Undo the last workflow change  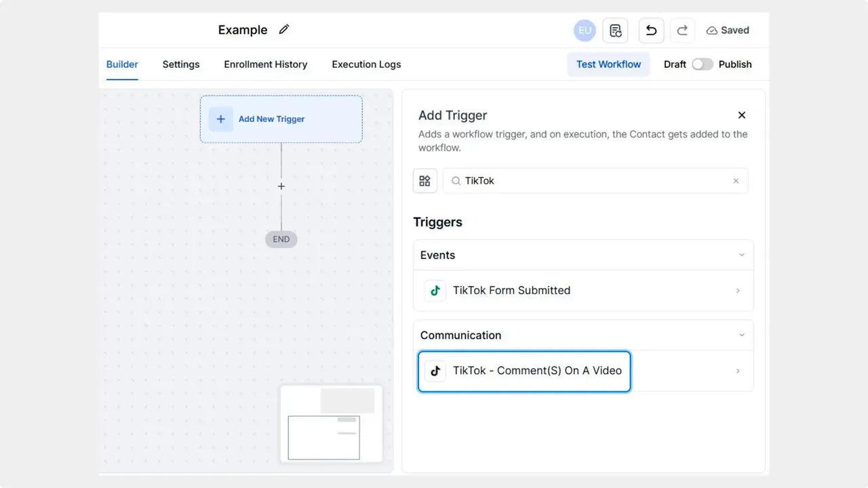pyautogui.click(x=650, y=30)
